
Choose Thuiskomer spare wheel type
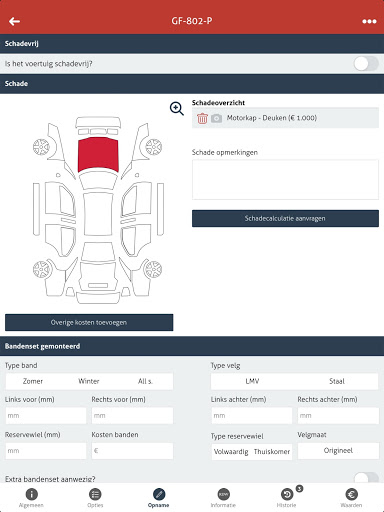tap(272, 452)
